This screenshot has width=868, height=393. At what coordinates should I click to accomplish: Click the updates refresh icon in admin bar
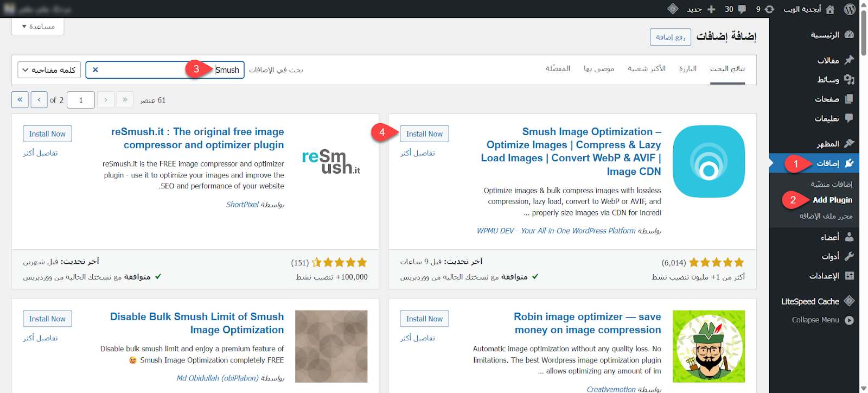[769, 9]
